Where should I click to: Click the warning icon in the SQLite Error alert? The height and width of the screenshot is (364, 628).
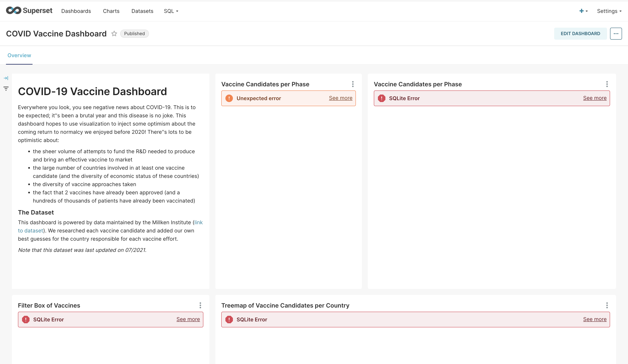pyautogui.click(x=381, y=98)
